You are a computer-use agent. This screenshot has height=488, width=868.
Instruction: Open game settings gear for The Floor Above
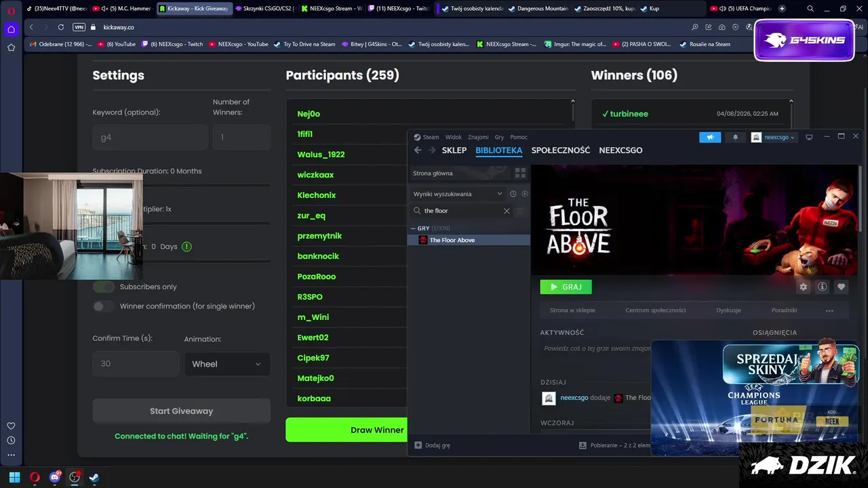click(804, 287)
